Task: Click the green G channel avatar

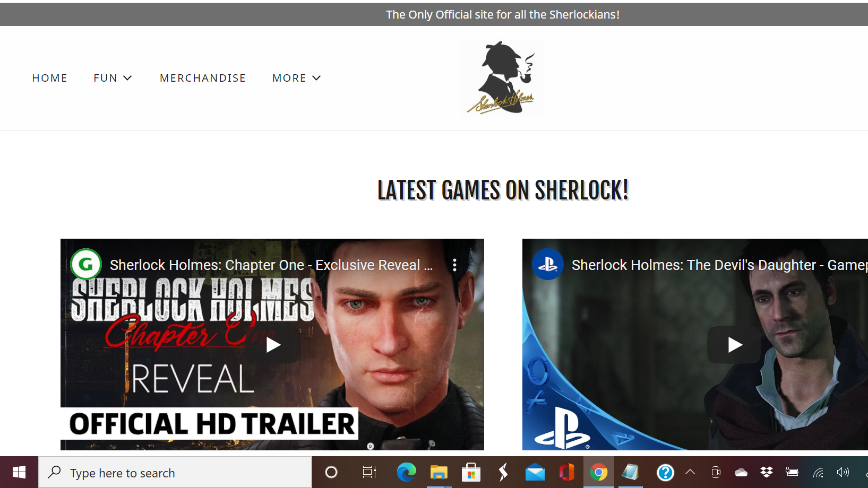Action: click(86, 264)
